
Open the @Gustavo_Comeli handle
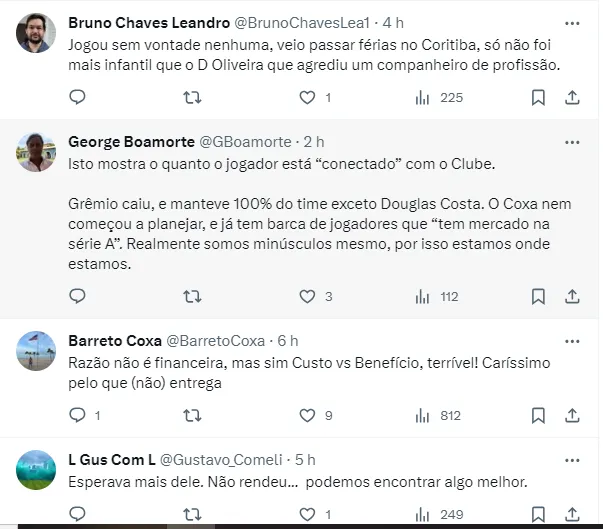(221, 460)
